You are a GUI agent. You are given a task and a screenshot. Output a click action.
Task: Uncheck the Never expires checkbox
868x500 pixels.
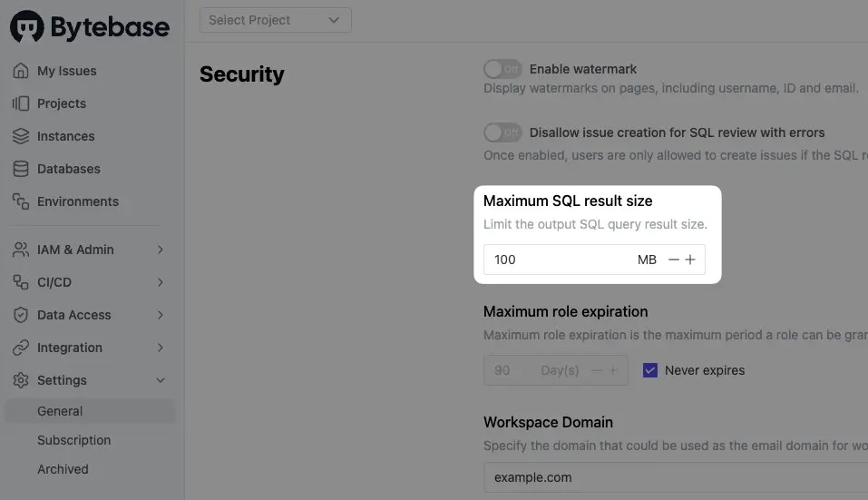coord(650,370)
